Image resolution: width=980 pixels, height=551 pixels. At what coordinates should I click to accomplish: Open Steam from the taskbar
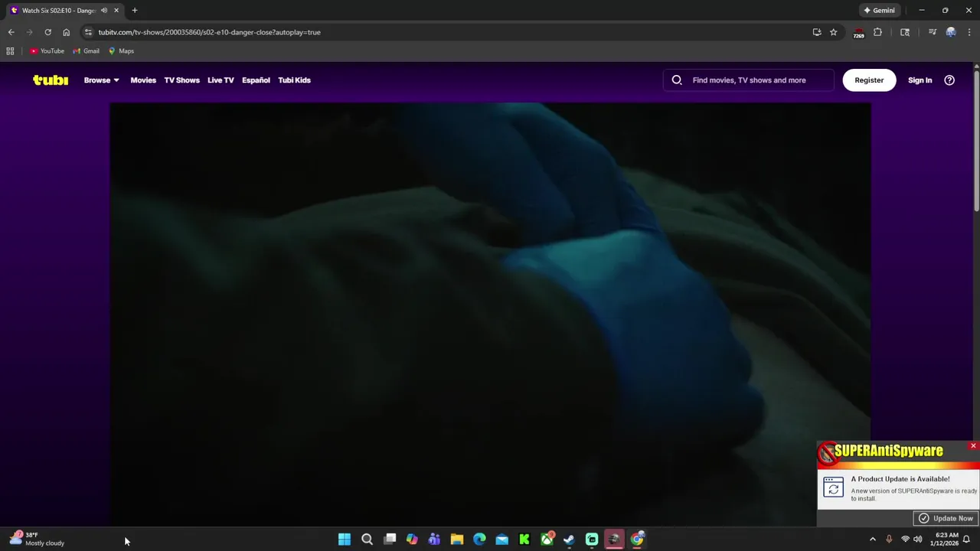[570, 540]
